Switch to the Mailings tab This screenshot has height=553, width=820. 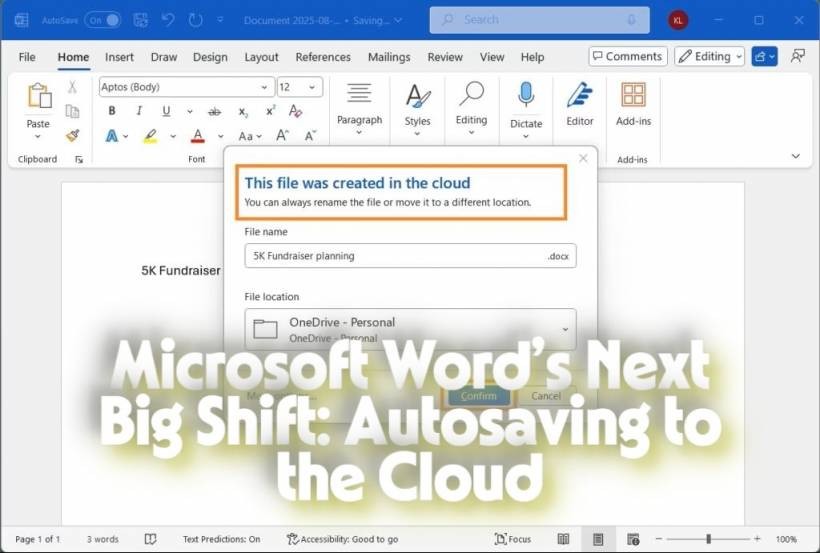click(x=389, y=57)
